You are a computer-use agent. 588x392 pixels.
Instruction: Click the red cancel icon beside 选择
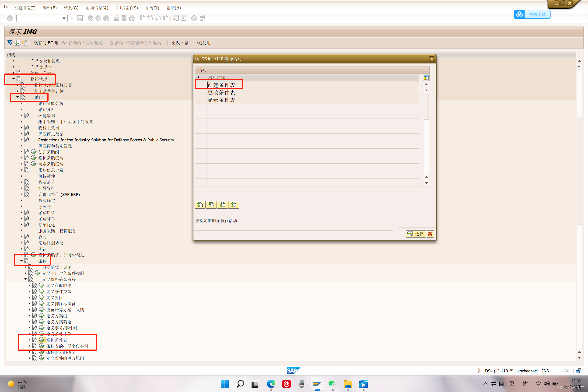pyautogui.click(x=430, y=234)
